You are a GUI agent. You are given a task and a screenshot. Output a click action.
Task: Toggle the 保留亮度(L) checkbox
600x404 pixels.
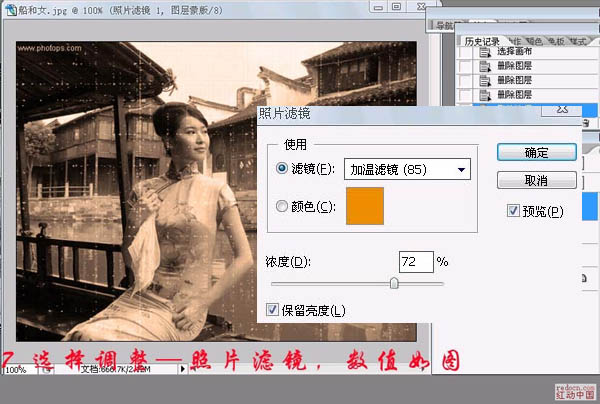pyautogui.click(x=272, y=309)
